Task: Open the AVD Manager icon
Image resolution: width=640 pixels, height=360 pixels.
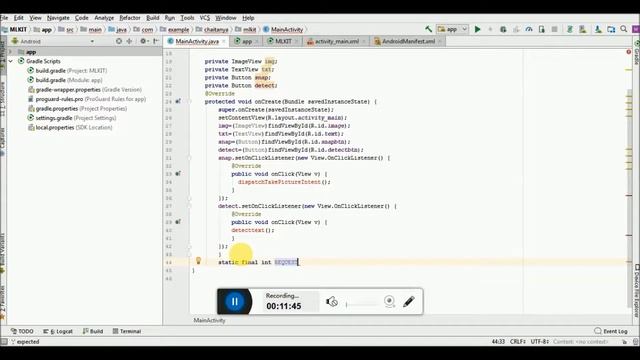Action: [x=582, y=29]
